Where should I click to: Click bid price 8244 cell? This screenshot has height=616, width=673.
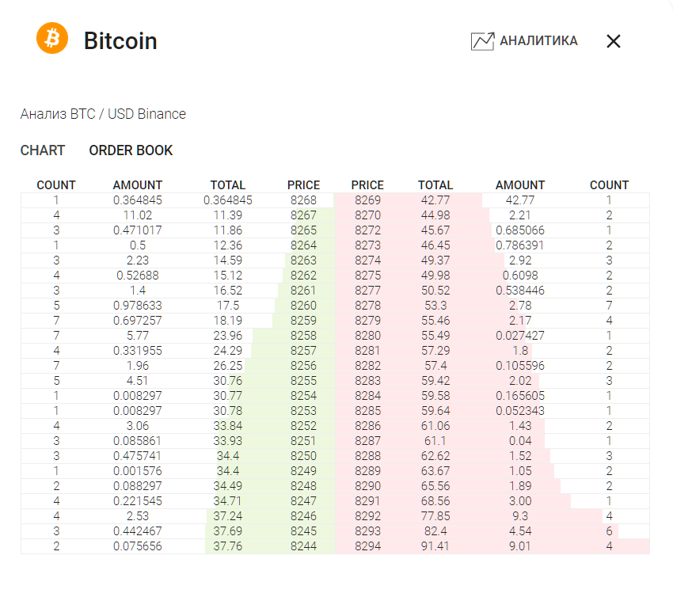point(303,546)
